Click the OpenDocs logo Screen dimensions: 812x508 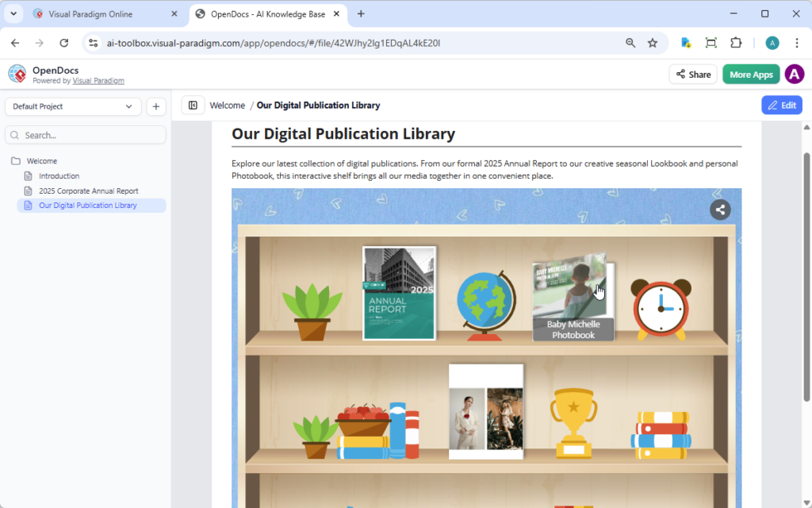(x=17, y=74)
